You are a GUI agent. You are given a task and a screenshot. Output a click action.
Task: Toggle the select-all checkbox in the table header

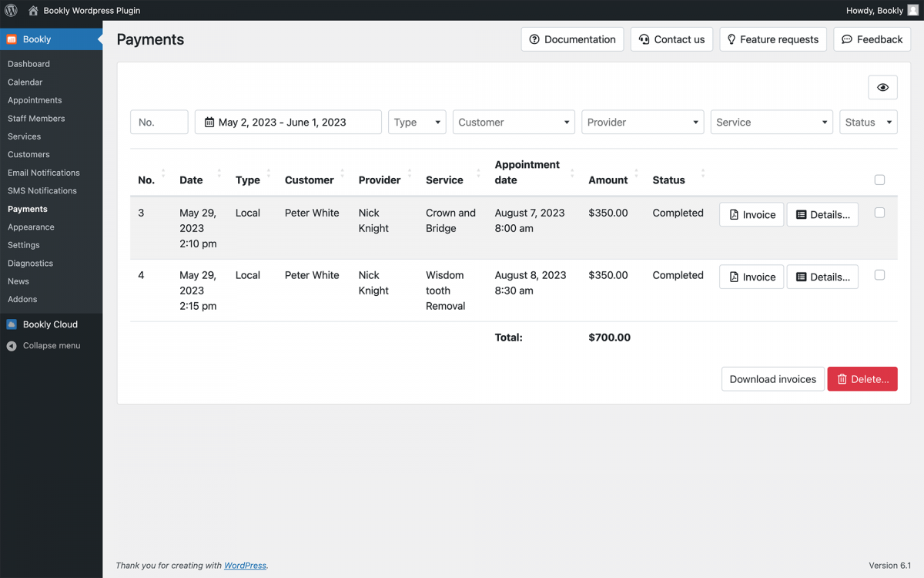[879, 178]
